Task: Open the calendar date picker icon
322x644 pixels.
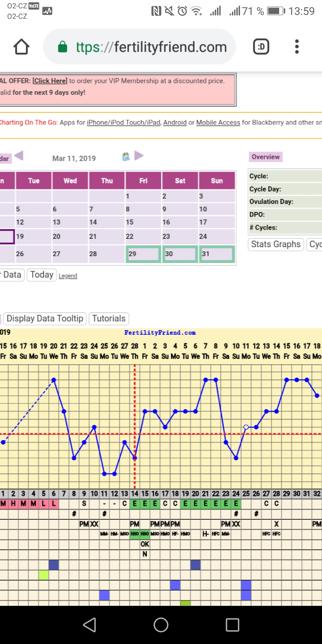Action: coord(126,157)
